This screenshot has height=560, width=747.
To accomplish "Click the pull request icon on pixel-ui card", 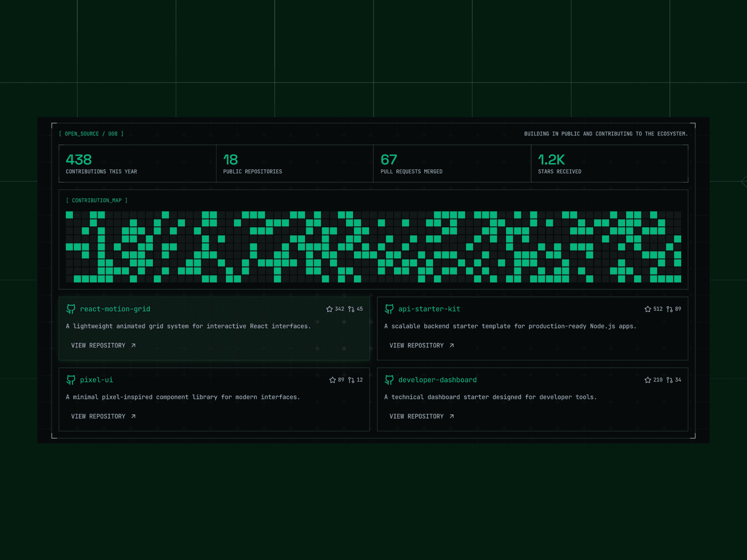I will [x=351, y=380].
